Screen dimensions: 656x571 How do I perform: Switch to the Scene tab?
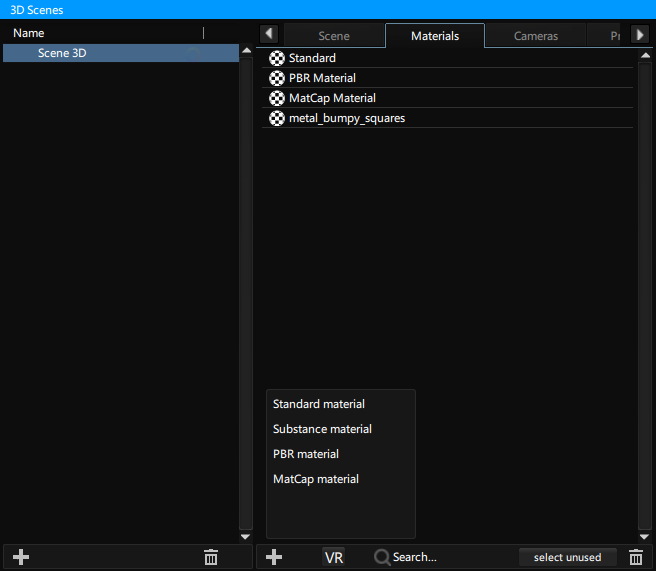pyautogui.click(x=334, y=36)
